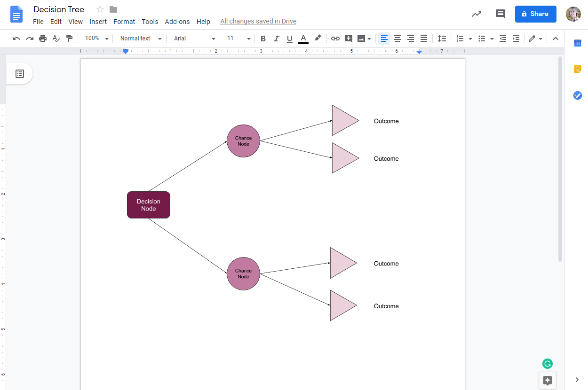This screenshot has height=390, width=588.
Task: Select the Paint format tool
Action: coord(69,39)
